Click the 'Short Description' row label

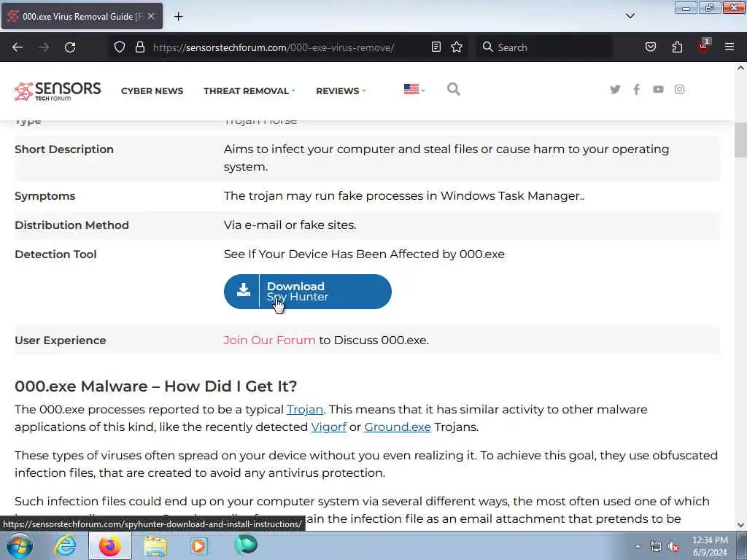pos(64,149)
